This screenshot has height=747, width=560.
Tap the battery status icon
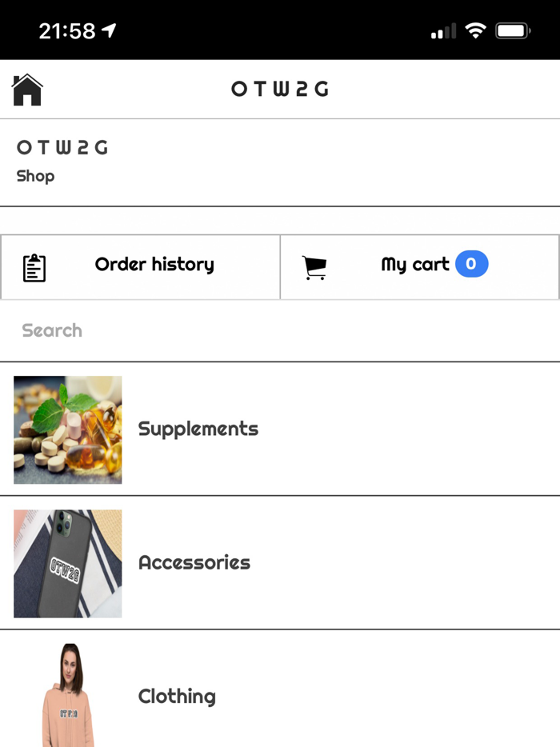click(513, 31)
